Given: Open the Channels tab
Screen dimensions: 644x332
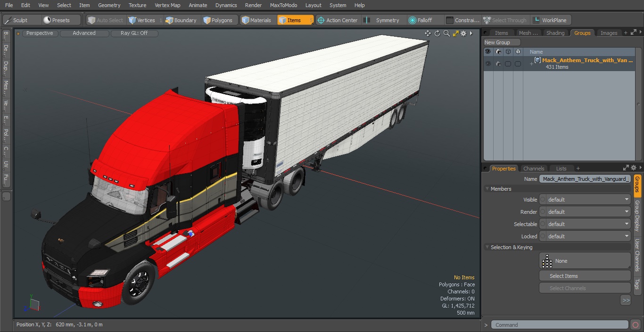Looking at the screenshot, I should click(534, 169).
